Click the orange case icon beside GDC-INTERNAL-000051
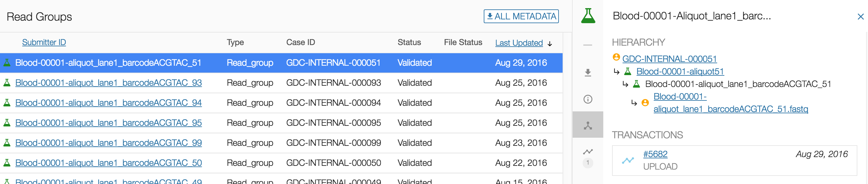 click(x=616, y=57)
